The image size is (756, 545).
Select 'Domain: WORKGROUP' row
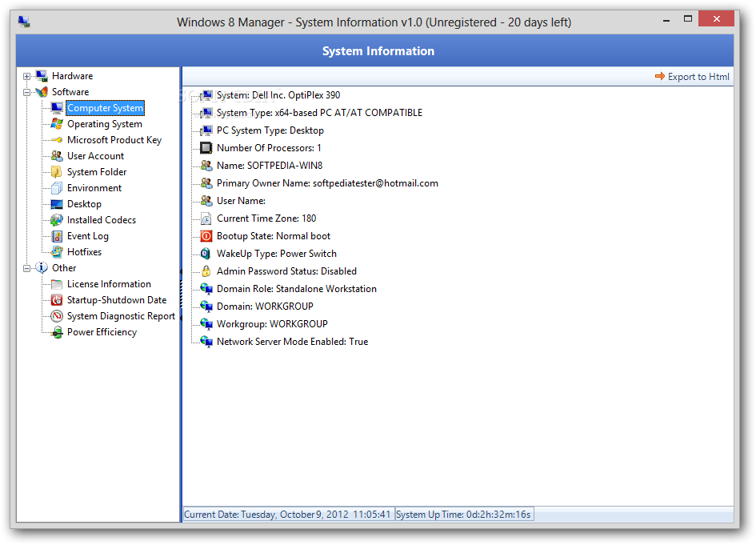tap(265, 307)
